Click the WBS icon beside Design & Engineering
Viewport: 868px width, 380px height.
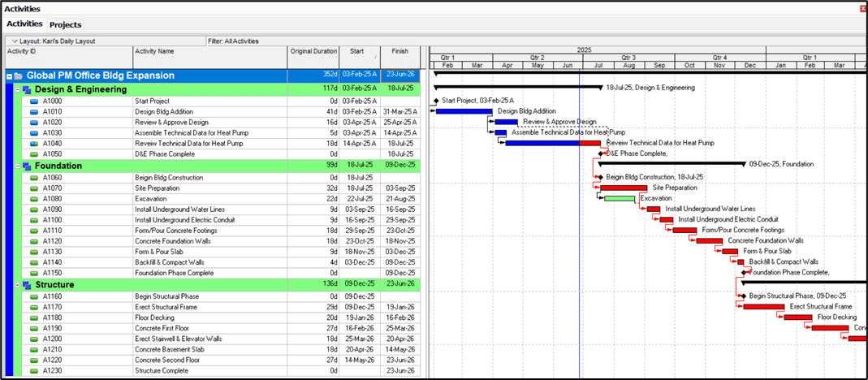click(26, 89)
